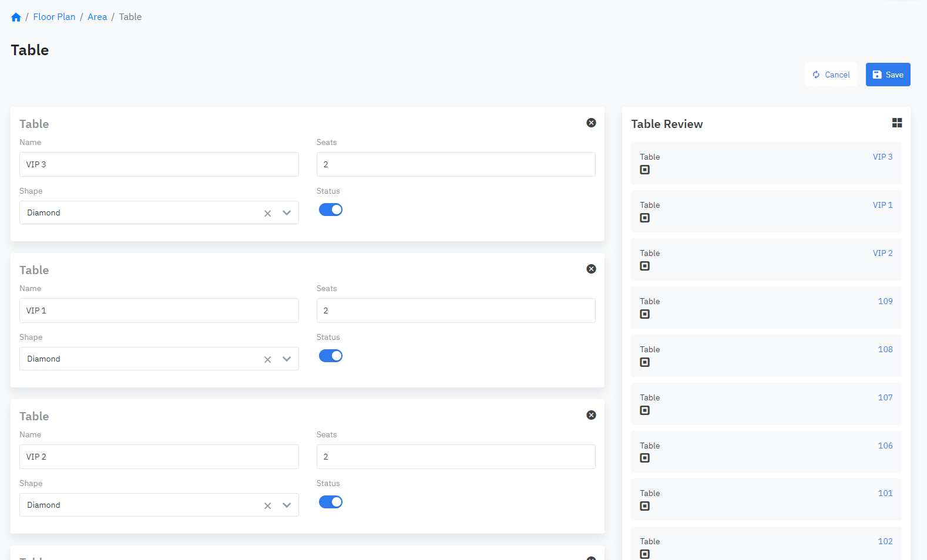Click the home icon in breadcrumb

click(x=16, y=17)
